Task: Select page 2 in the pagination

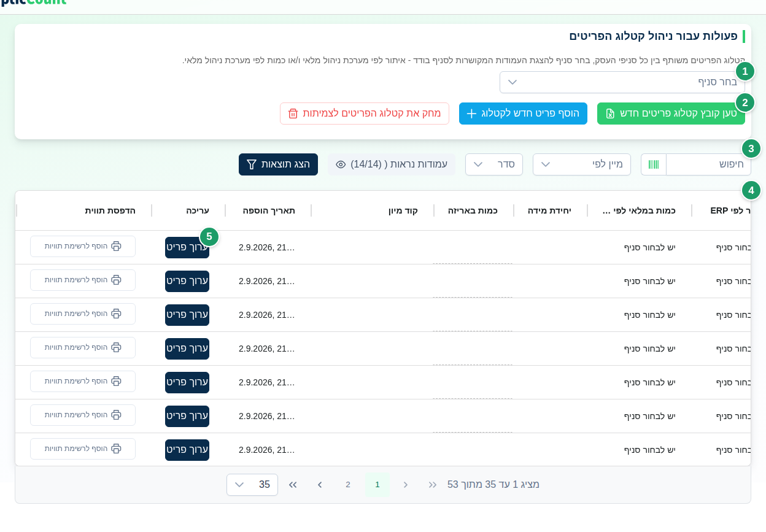Action: click(348, 485)
